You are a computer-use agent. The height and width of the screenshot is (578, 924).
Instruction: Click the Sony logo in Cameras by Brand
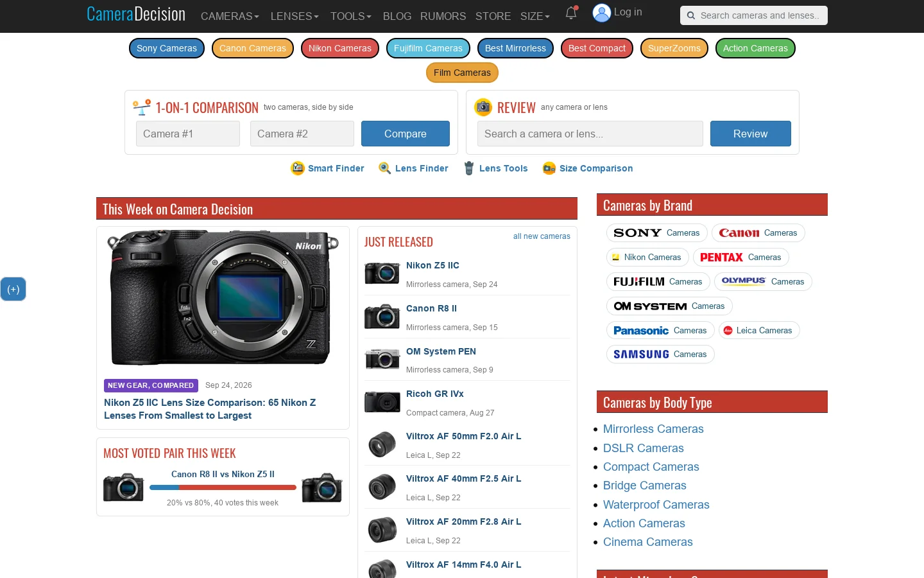point(637,233)
